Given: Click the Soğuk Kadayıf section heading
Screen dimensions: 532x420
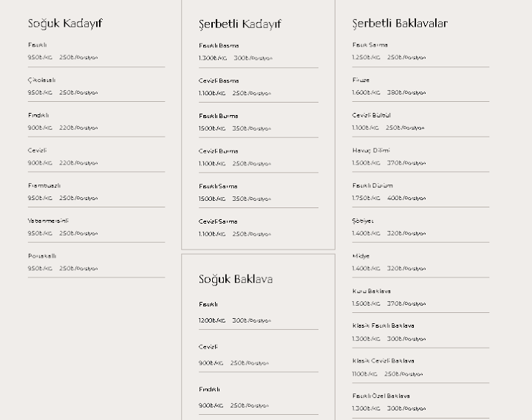Looking at the screenshot, I should 65,24.
